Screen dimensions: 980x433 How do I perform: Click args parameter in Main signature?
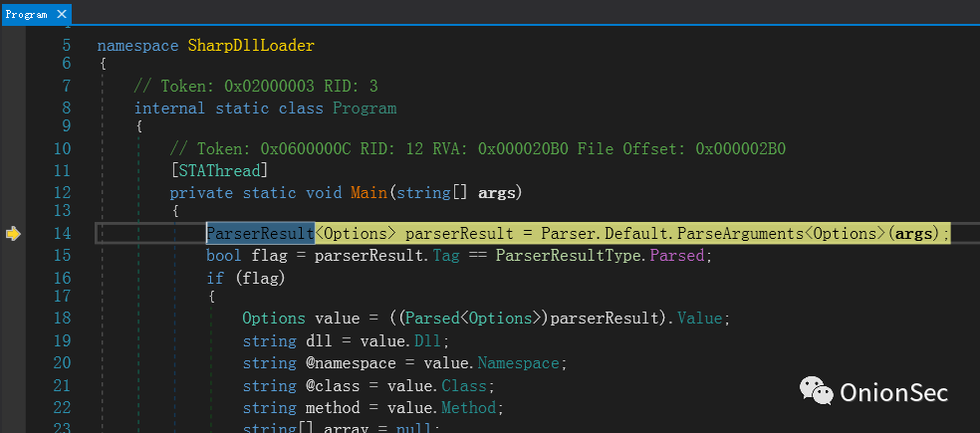tap(497, 192)
